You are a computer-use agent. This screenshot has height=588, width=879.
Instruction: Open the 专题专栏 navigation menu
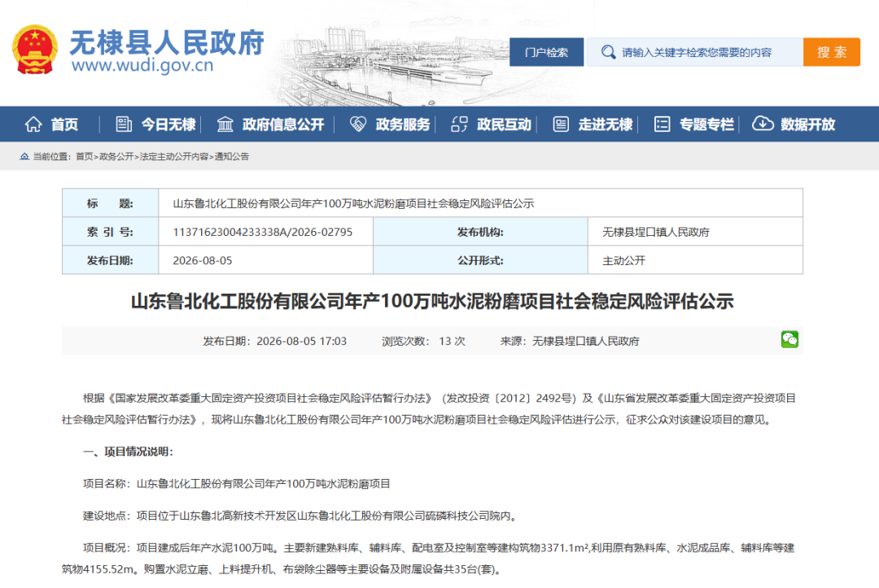pyautogui.click(x=707, y=124)
